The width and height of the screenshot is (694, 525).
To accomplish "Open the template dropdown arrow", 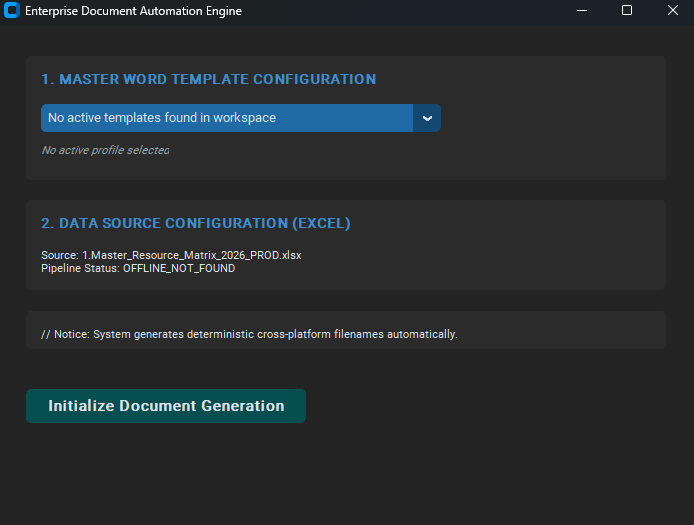I will click(427, 118).
